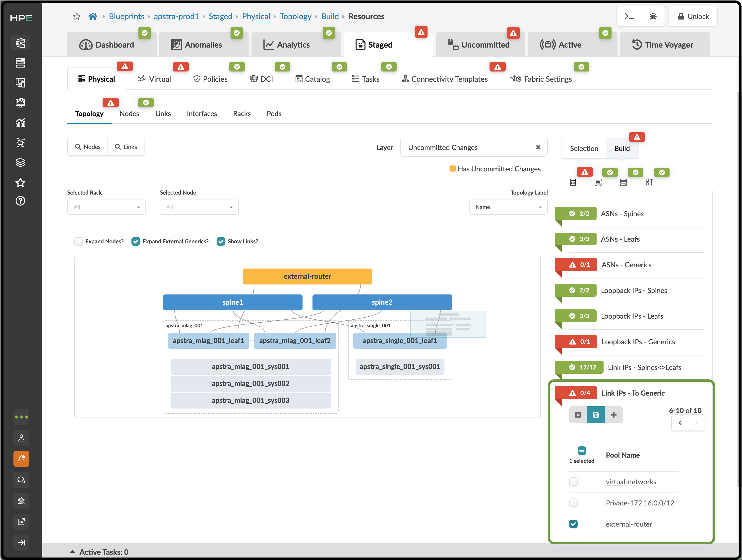Open the Selected Rack dropdown

tap(106, 207)
